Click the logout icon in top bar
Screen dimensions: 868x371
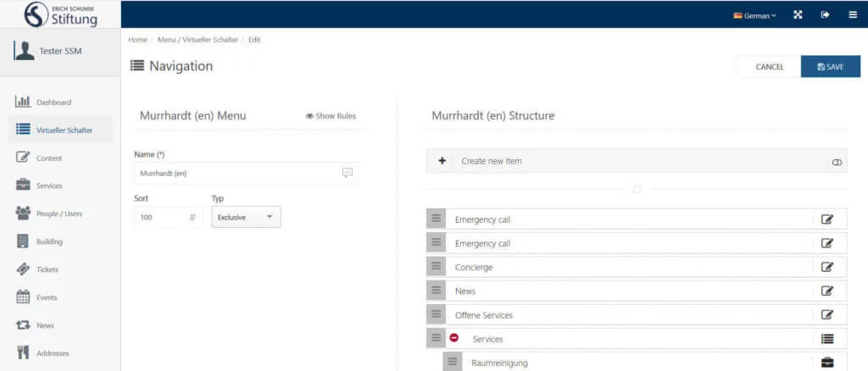click(x=825, y=14)
